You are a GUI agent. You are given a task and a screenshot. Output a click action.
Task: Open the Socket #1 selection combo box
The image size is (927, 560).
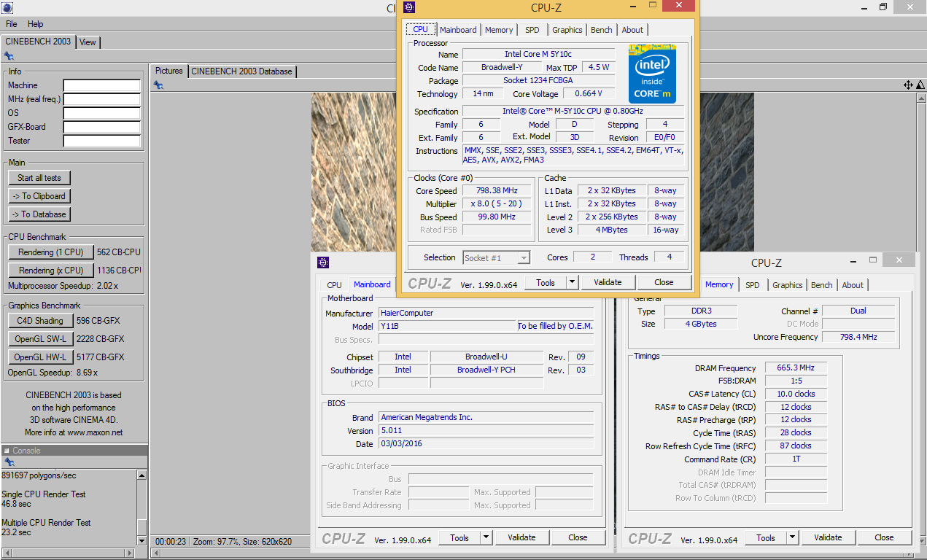496,257
